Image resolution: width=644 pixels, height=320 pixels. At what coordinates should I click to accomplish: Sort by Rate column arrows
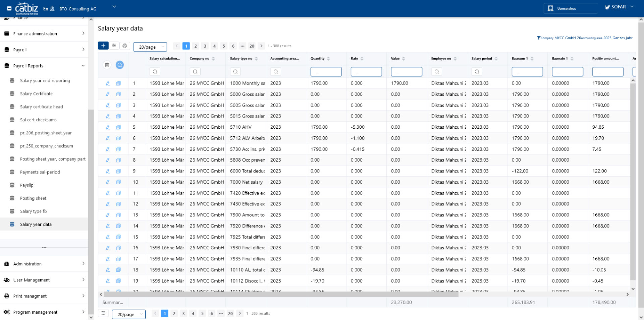pos(362,59)
